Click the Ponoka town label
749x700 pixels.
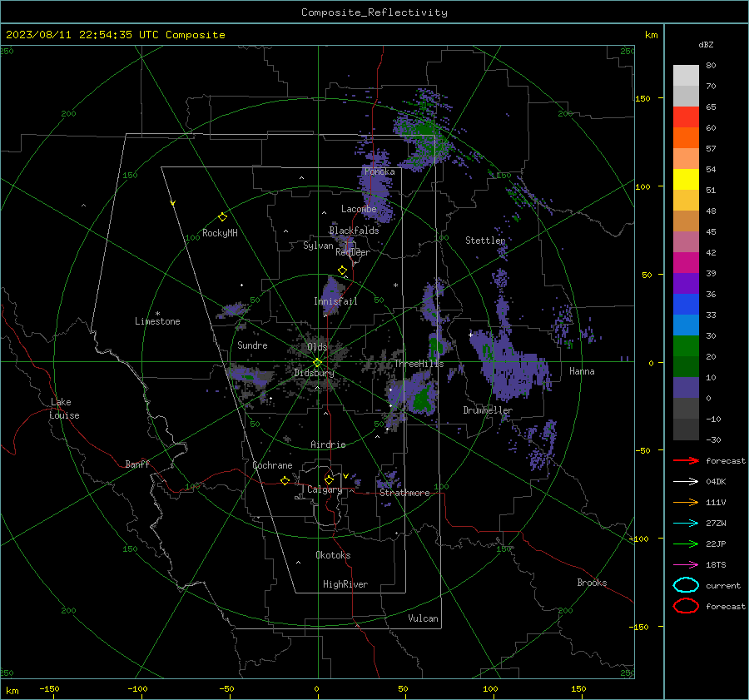tap(379, 171)
